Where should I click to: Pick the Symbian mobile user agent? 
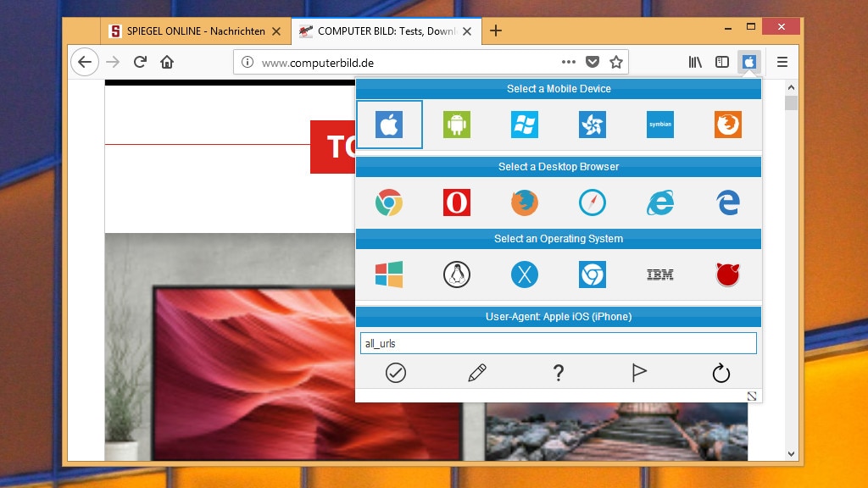click(660, 124)
